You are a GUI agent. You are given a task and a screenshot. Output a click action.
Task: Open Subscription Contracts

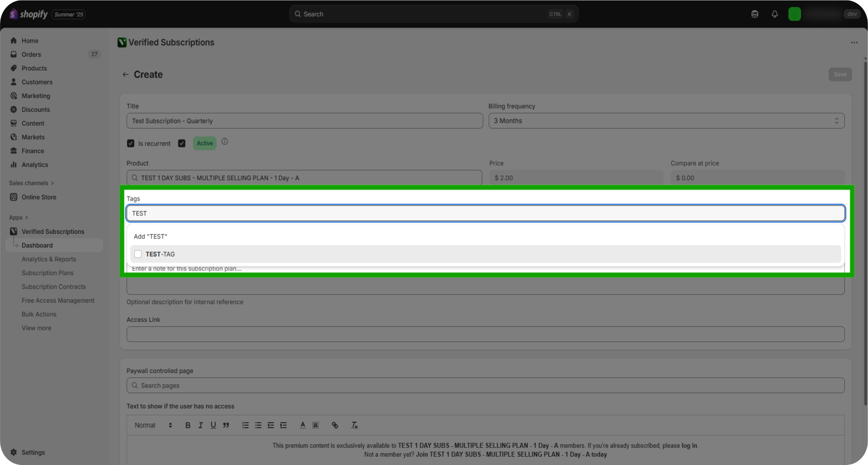[54, 287]
